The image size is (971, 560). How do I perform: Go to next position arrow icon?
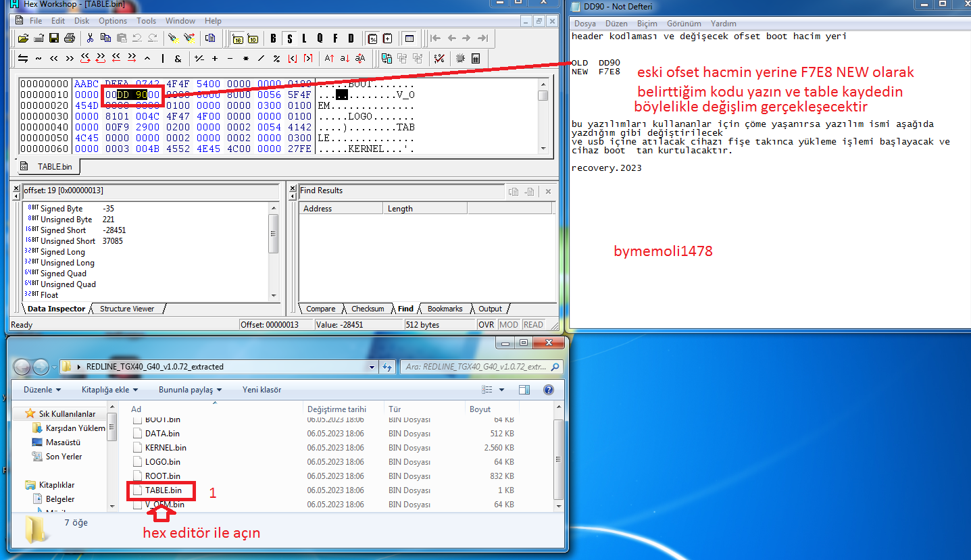click(467, 38)
